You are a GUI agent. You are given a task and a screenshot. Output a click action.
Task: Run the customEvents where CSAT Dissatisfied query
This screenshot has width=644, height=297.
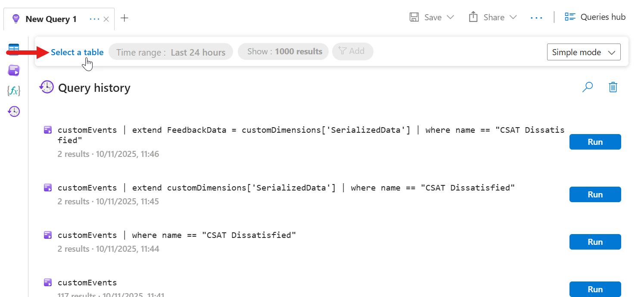pyautogui.click(x=595, y=242)
